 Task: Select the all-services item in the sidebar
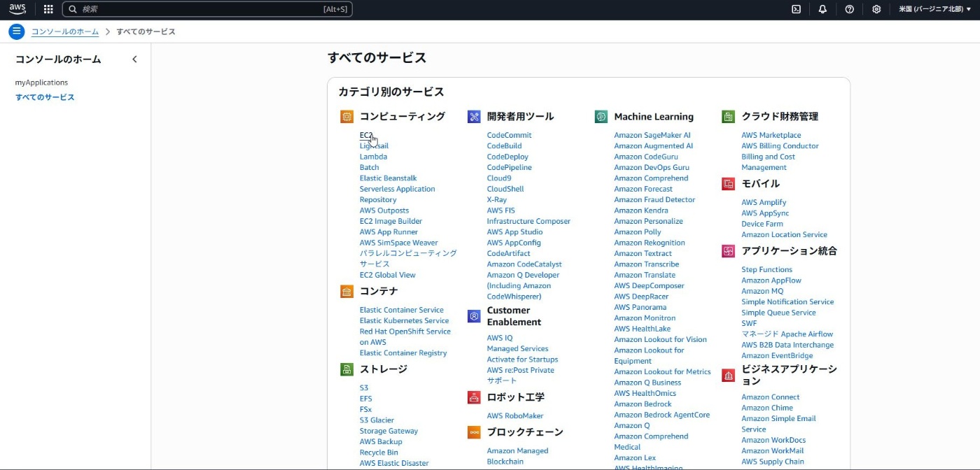click(45, 97)
